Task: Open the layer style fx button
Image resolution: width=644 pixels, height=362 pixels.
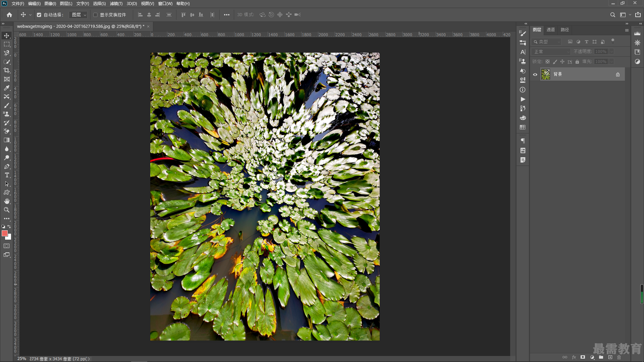Action: [x=574, y=357]
